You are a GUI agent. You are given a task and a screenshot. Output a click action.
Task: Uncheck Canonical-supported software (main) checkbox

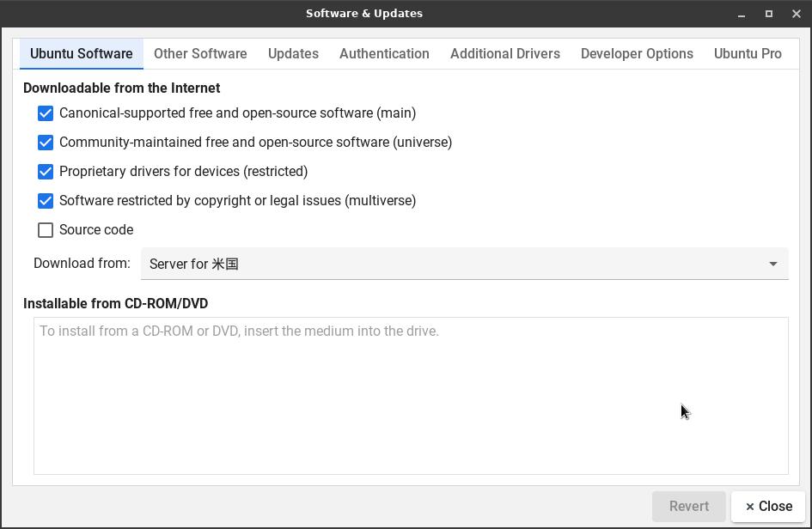46,113
